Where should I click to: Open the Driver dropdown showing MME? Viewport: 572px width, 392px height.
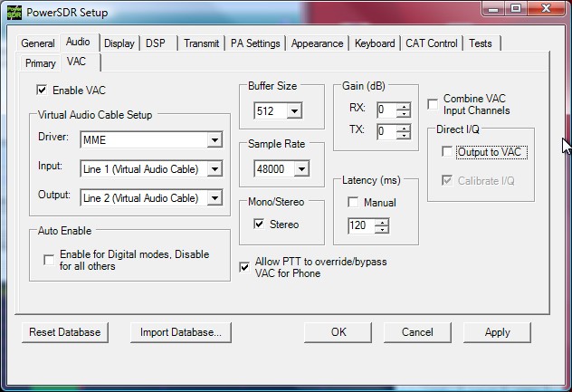coord(214,139)
